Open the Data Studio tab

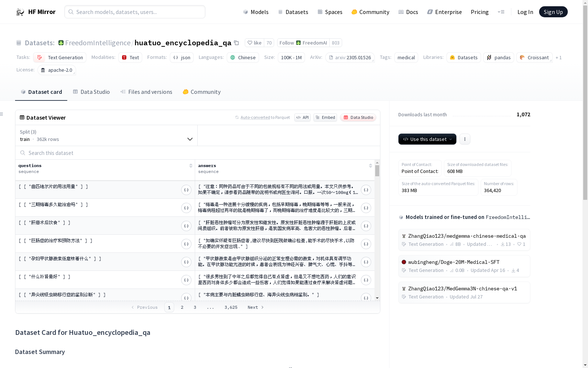(x=91, y=92)
